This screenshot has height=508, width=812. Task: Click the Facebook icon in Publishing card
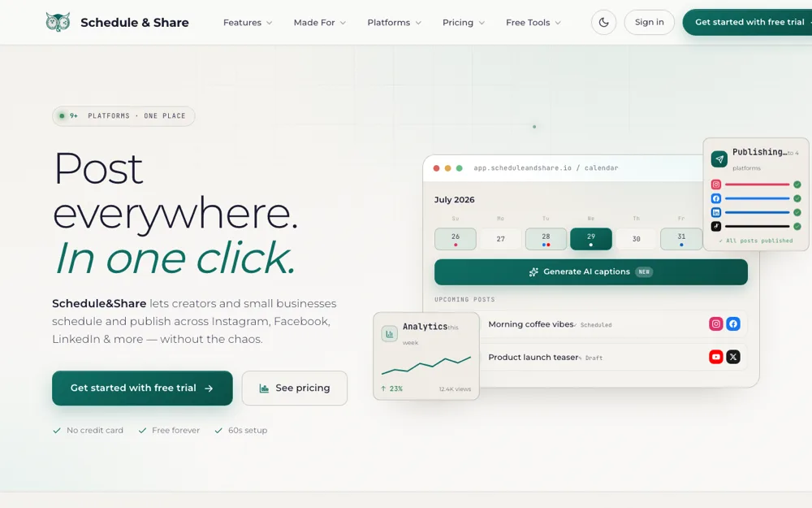point(715,198)
